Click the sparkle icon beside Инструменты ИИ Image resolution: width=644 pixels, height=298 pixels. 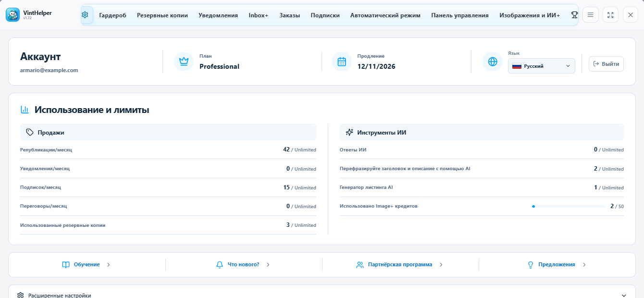point(349,132)
